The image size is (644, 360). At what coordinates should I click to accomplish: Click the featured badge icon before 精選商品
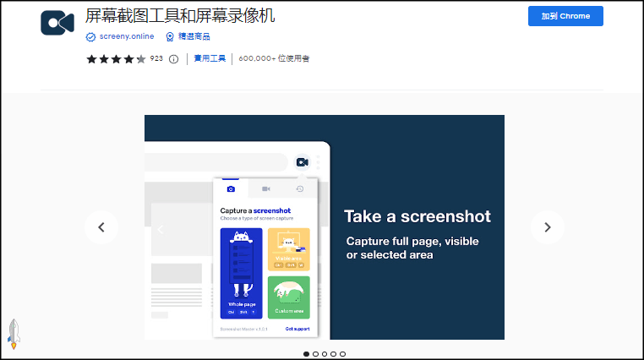click(170, 37)
